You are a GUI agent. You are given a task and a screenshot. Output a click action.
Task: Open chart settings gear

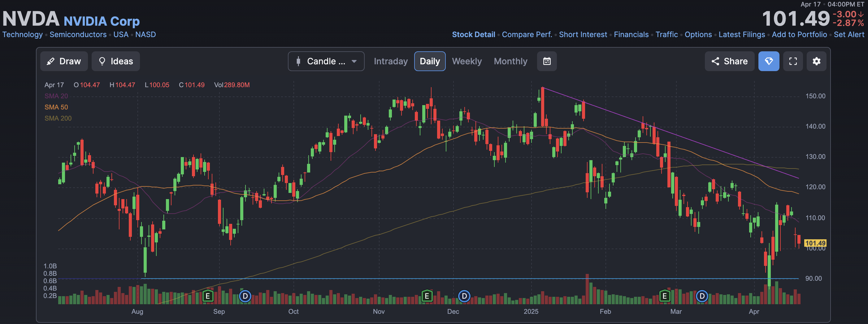coord(816,61)
